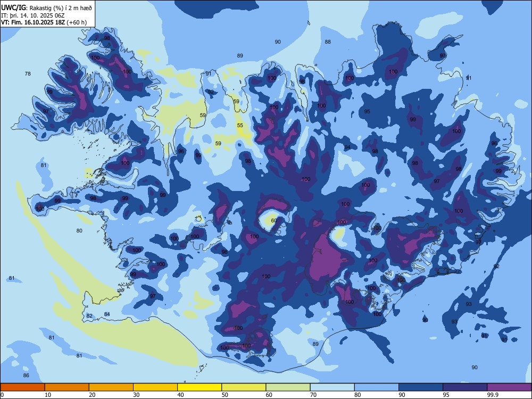Select the map value "86" in the southwest corner
This screenshot has height=399, width=532.
pyautogui.click(x=26, y=375)
